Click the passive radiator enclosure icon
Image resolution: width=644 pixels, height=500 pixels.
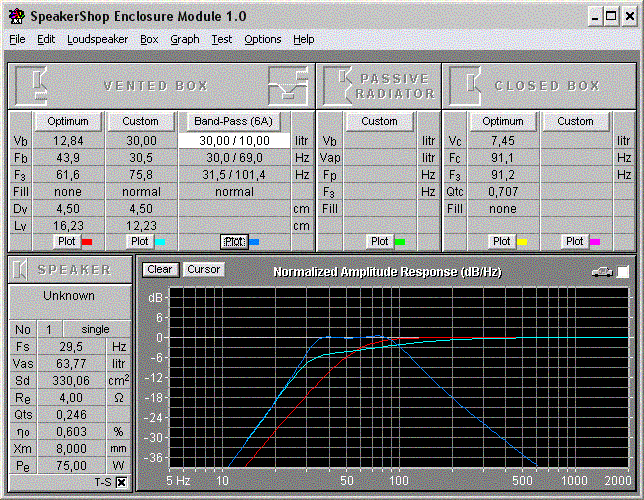click(x=338, y=85)
